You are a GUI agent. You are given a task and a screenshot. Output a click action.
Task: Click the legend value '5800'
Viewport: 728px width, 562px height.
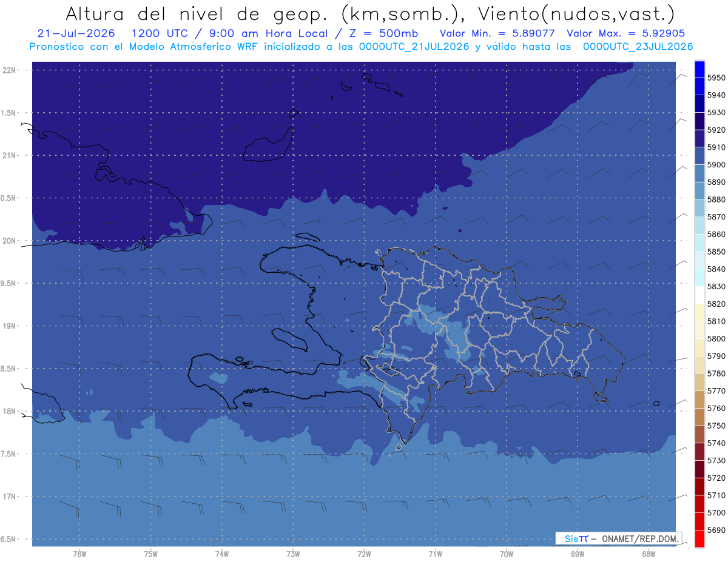[716, 338]
